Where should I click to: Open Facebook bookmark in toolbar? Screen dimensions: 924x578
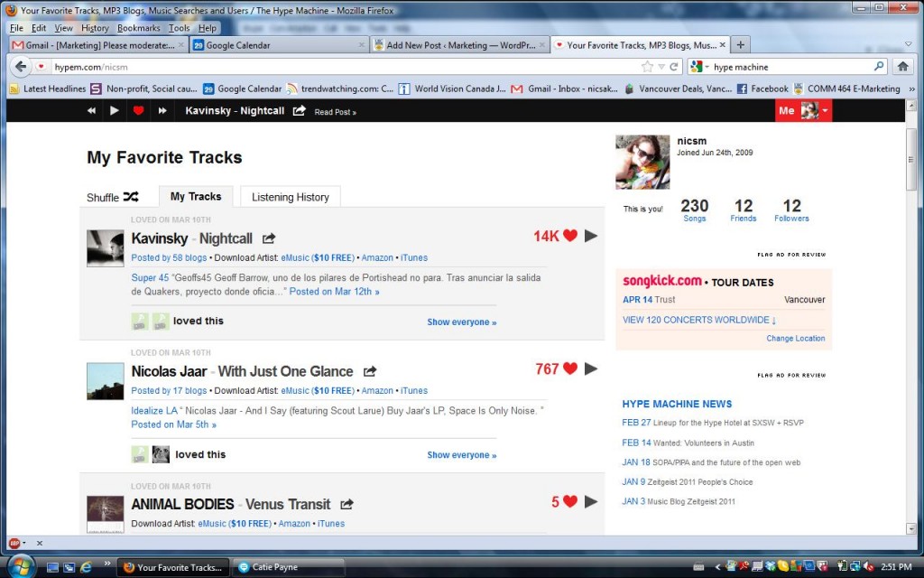pos(762,89)
